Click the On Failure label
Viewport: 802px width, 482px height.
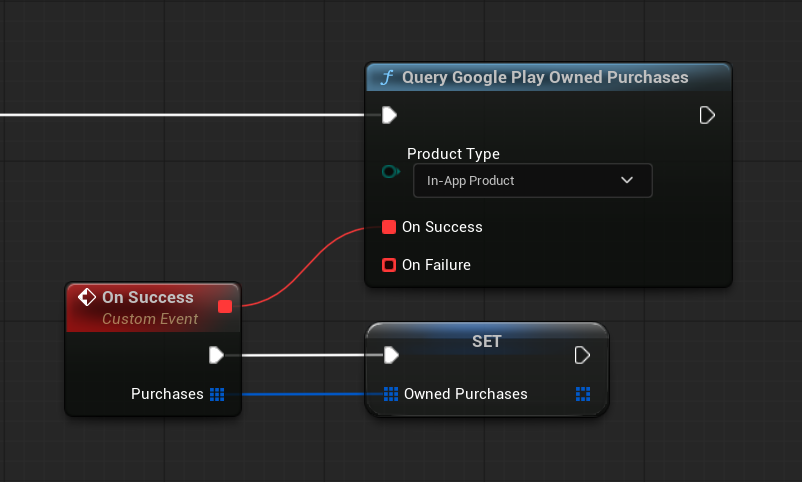point(436,265)
